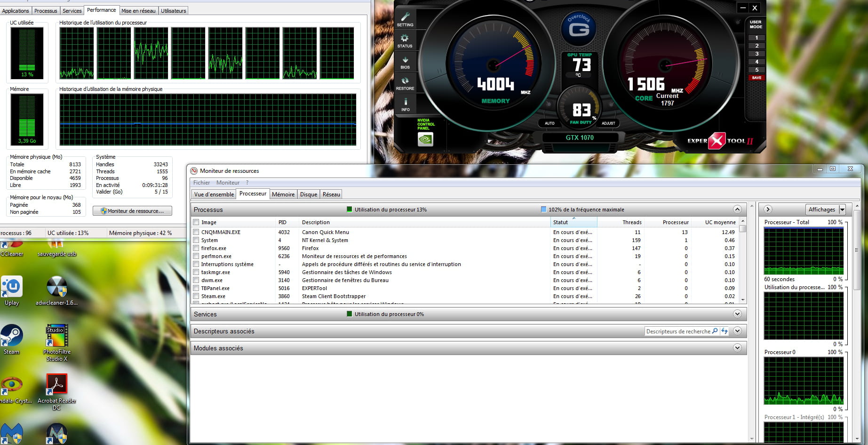Tick the Interruptions système checkbox
868x445 pixels.
click(x=196, y=264)
